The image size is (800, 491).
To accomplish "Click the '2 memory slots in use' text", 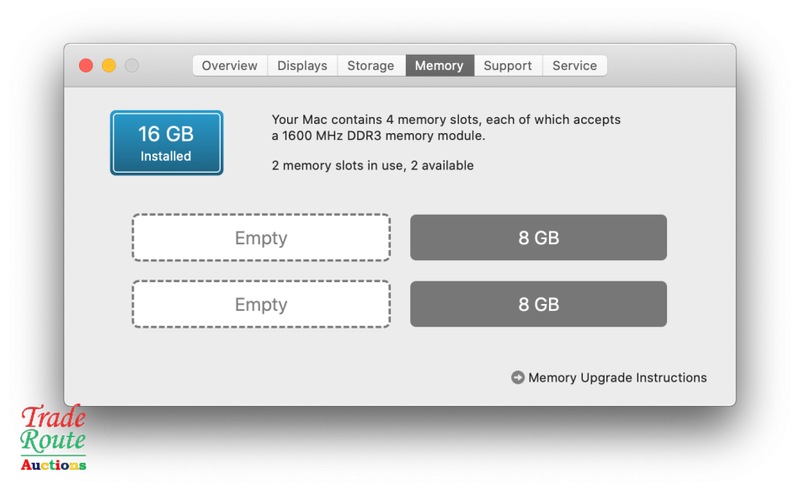I will click(x=339, y=165).
